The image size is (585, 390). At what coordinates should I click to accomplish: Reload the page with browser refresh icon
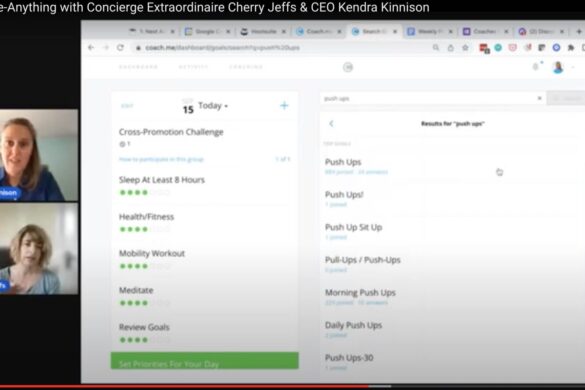120,48
